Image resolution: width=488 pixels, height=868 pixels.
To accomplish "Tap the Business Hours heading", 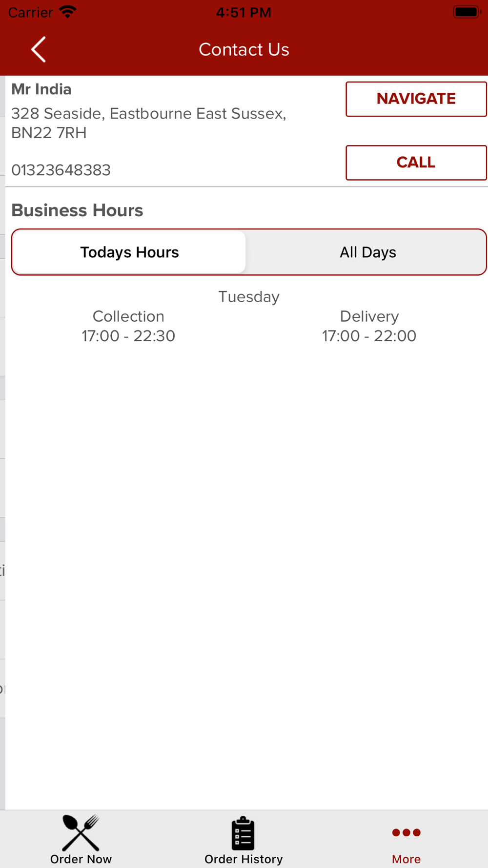I will click(x=77, y=210).
